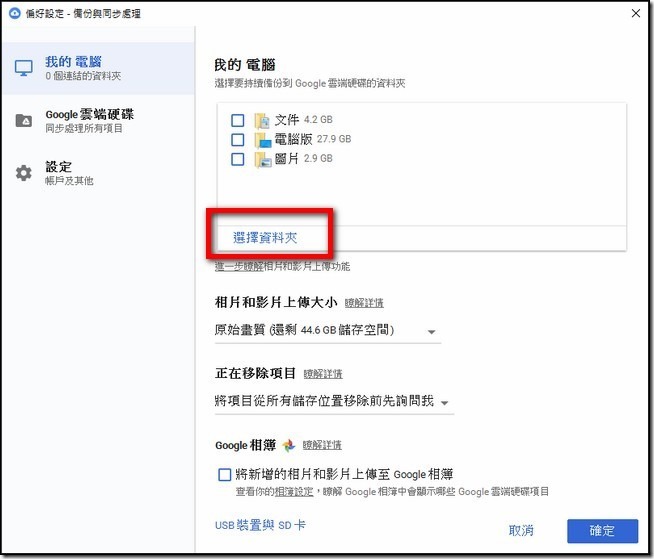Open the 相簿設定 link
The height and width of the screenshot is (559, 654).
(294, 492)
